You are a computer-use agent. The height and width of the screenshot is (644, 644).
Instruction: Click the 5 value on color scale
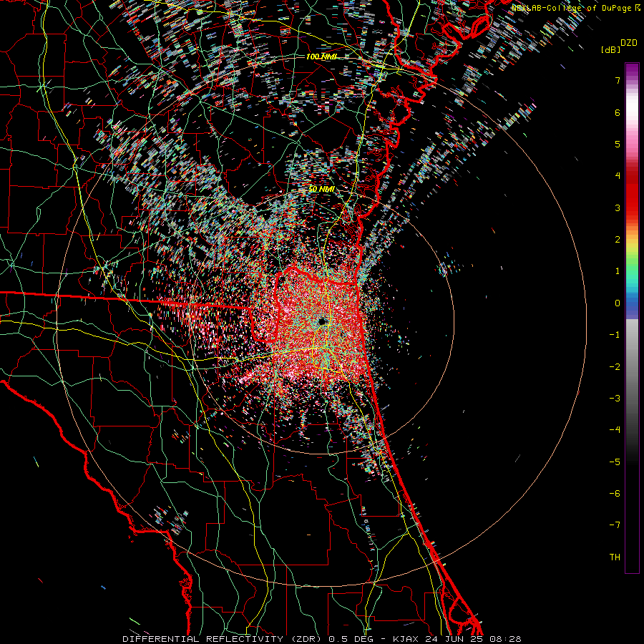point(618,144)
